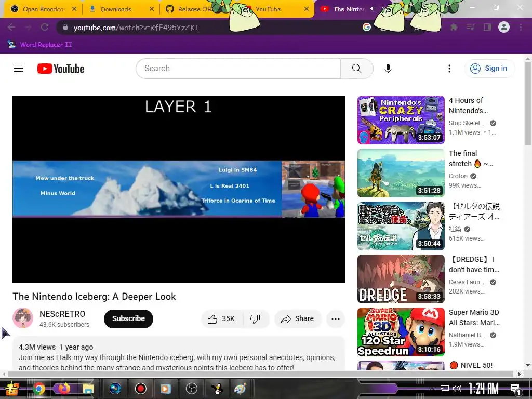Open the Paint palette taskbar icon
The width and height of the screenshot is (532, 399).
pyautogui.click(x=240, y=389)
